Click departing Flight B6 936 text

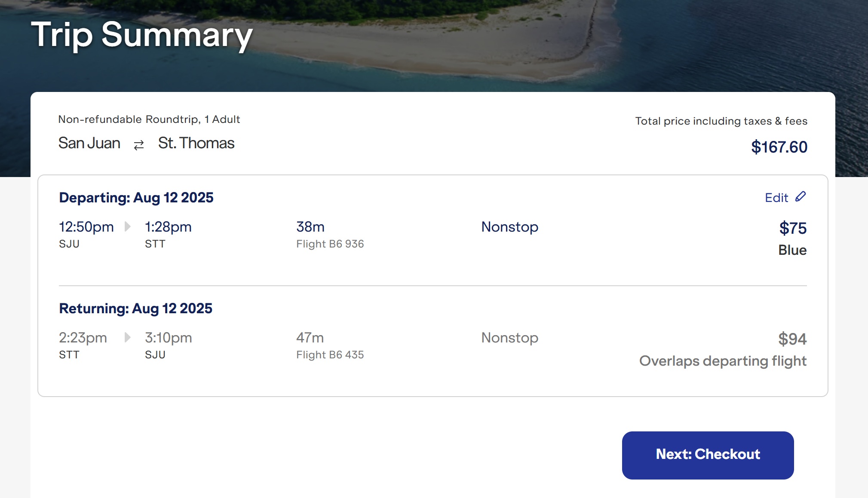coord(330,244)
